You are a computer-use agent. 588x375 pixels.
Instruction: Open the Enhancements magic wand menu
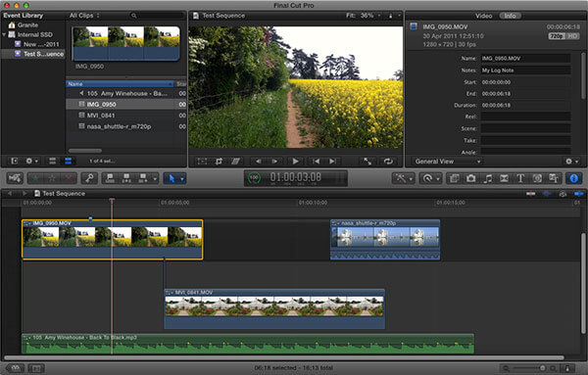click(403, 178)
